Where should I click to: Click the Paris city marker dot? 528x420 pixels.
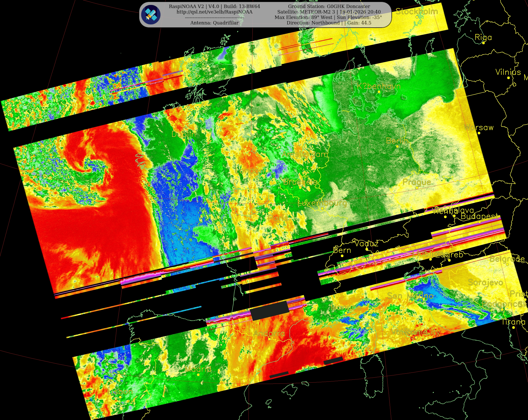(x=278, y=224)
